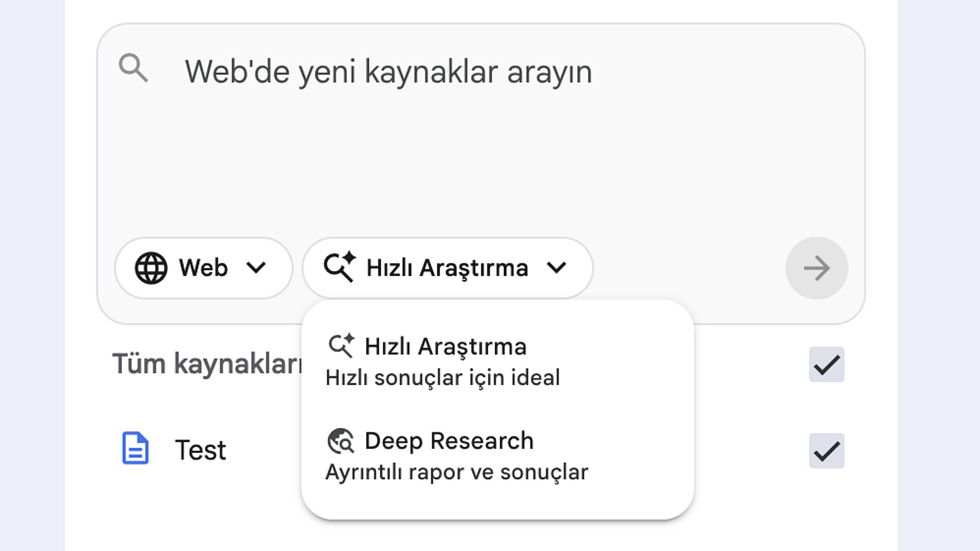Click the sparkle search icon on research button
The image size is (980, 551).
tap(339, 267)
